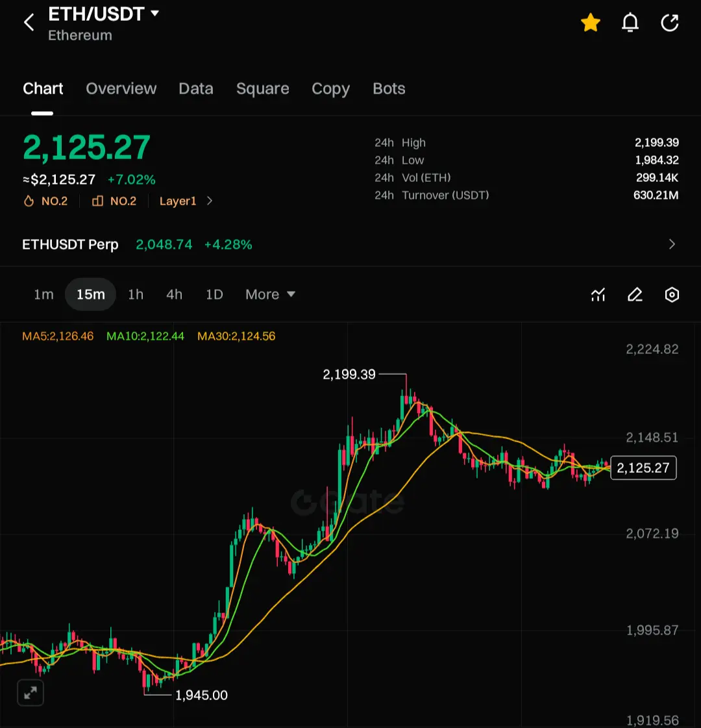Tap the large 2,125.27 price header
This screenshot has height=728, width=701.
coord(86,147)
